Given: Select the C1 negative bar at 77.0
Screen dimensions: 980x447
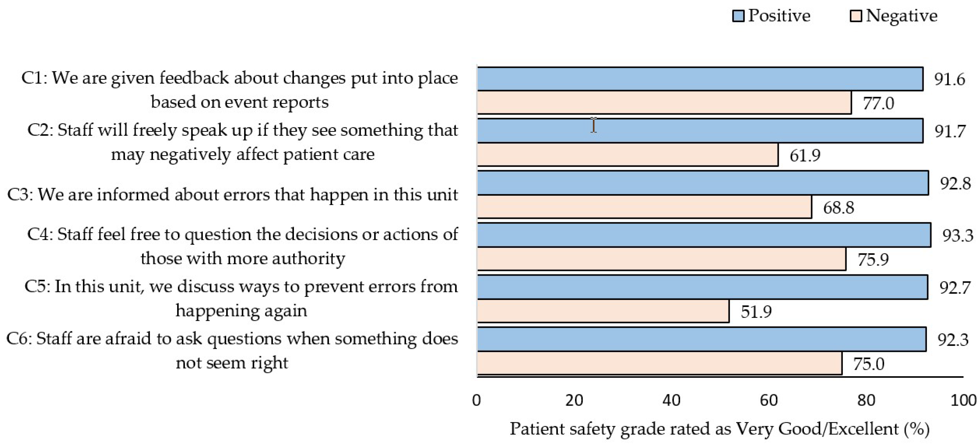Looking at the screenshot, I should point(664,103).
